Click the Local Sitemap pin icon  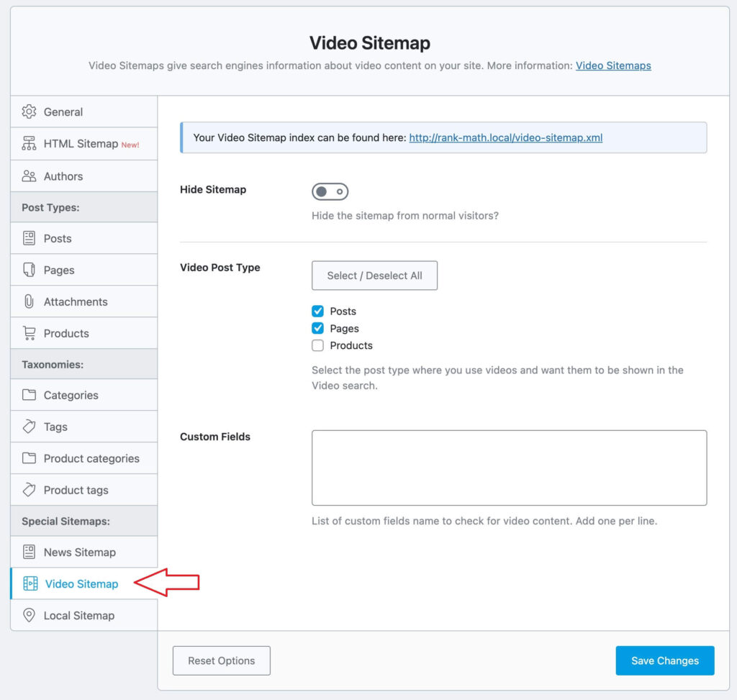tap(29, 615)
